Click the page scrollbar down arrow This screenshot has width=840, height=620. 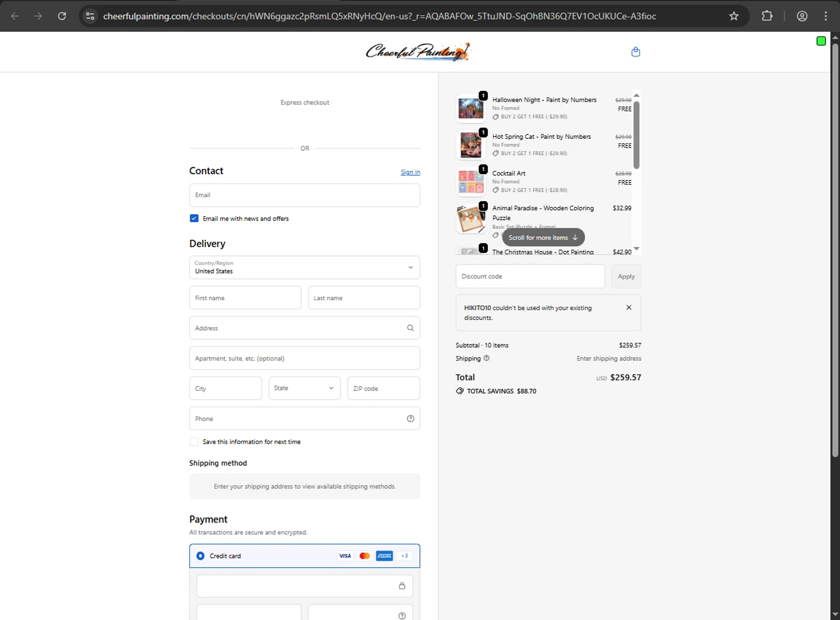pos(835,614)
